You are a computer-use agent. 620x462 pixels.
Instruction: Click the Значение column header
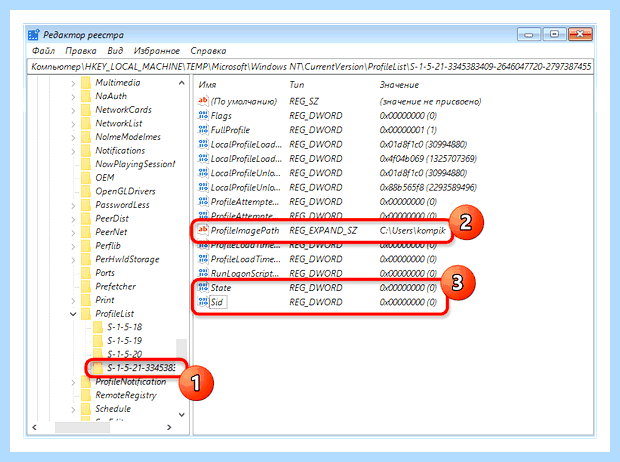pos(399,85)
